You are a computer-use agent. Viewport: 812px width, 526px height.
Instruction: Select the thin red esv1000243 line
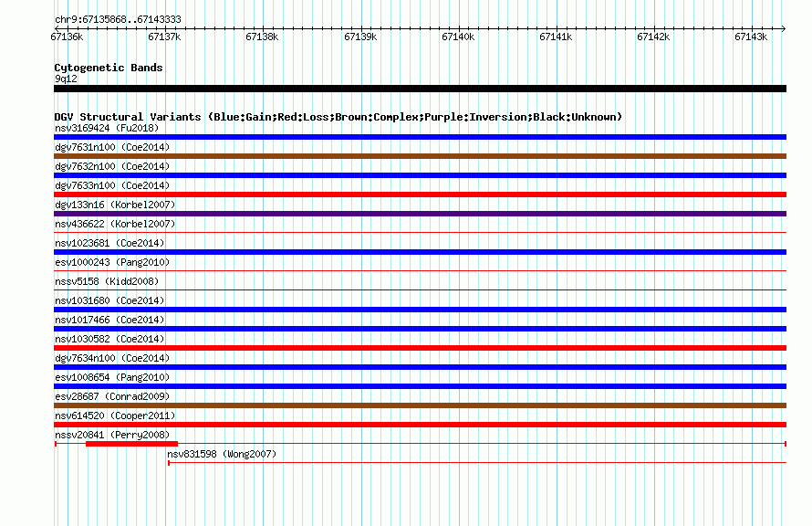pyautogui.click(x=420, y=270)
